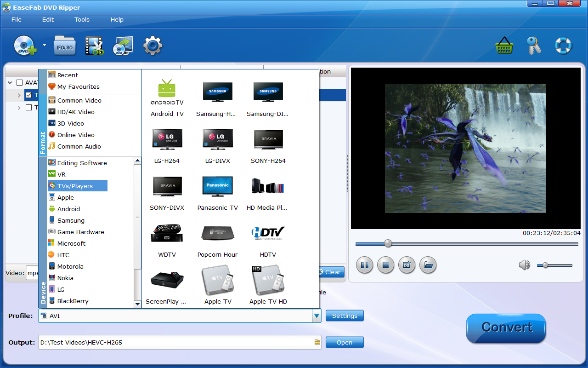This screenshot has height=368, width=588.
Task: Click the Open output folder button
Action: point(345,342)
